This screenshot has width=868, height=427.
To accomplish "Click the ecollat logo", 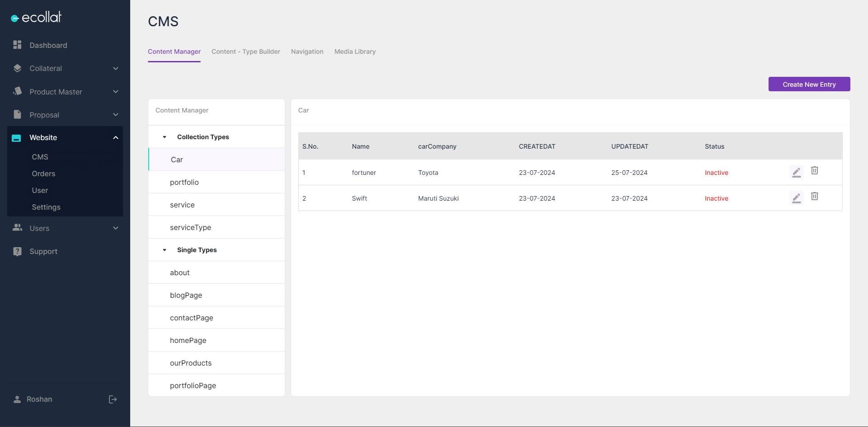I will coord(36,17).
